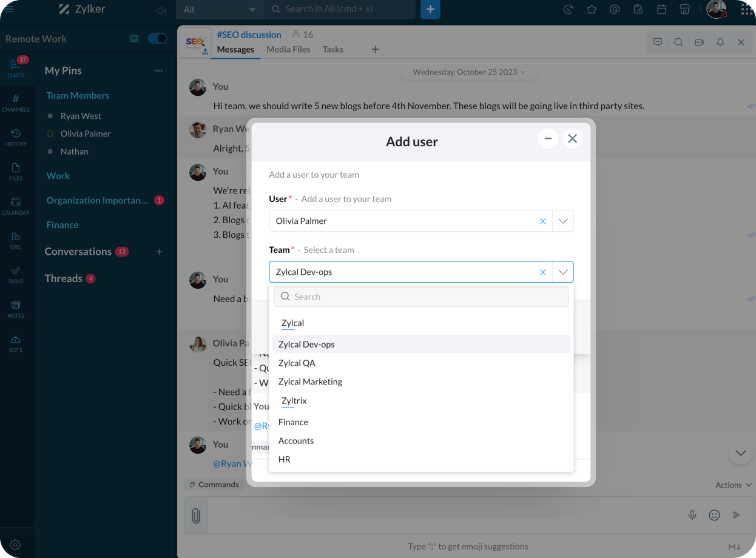Click the user profile avatar in the top bar
The height and width of the screenshot is (558, 756).
[717, 9]
